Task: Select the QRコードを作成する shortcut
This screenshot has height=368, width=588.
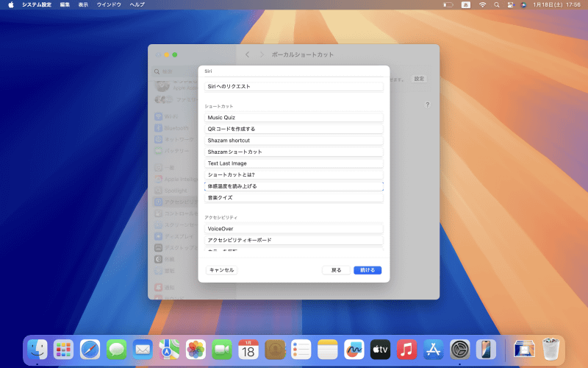Action: (293, 129)
